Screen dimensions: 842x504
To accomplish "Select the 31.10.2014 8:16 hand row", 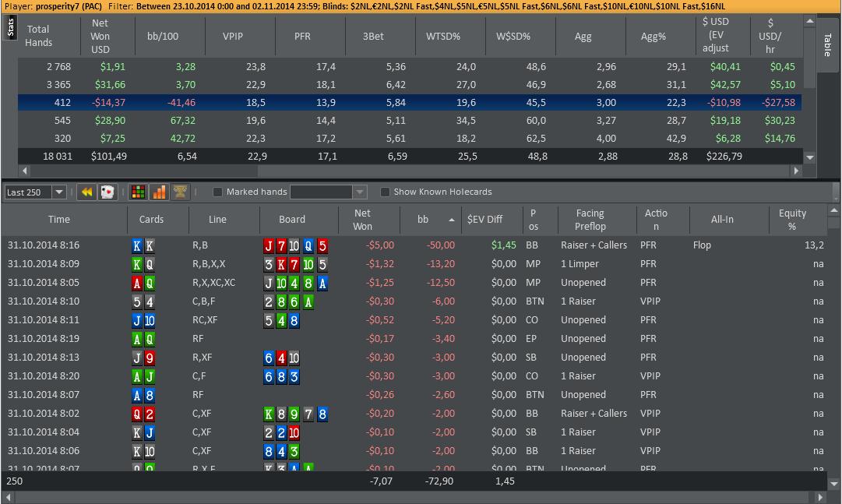I will click(x=414, y=245).
